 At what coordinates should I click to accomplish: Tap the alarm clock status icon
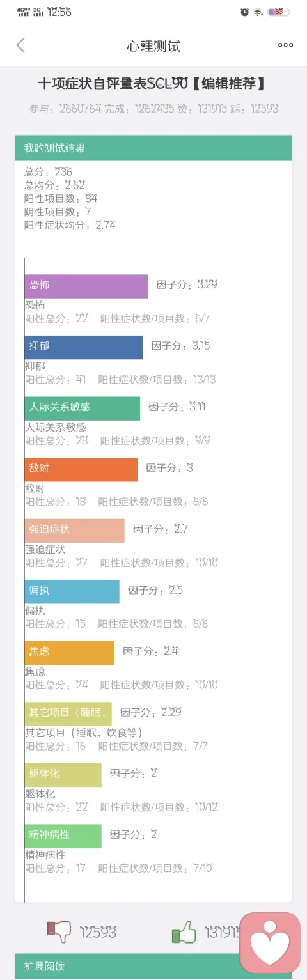[244, 12]
